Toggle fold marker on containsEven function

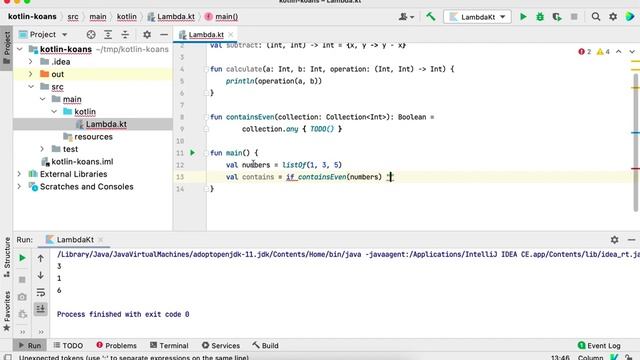click(206, 117)
